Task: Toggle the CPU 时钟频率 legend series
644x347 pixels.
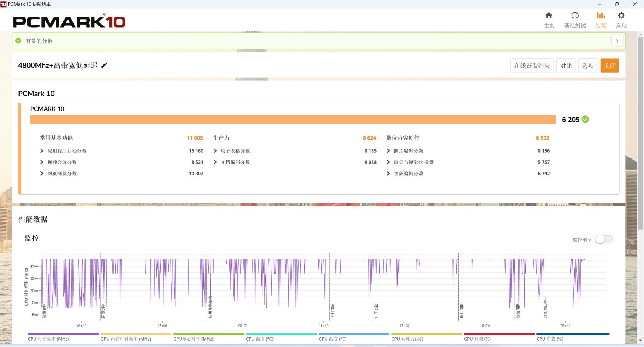Action: 48,339
